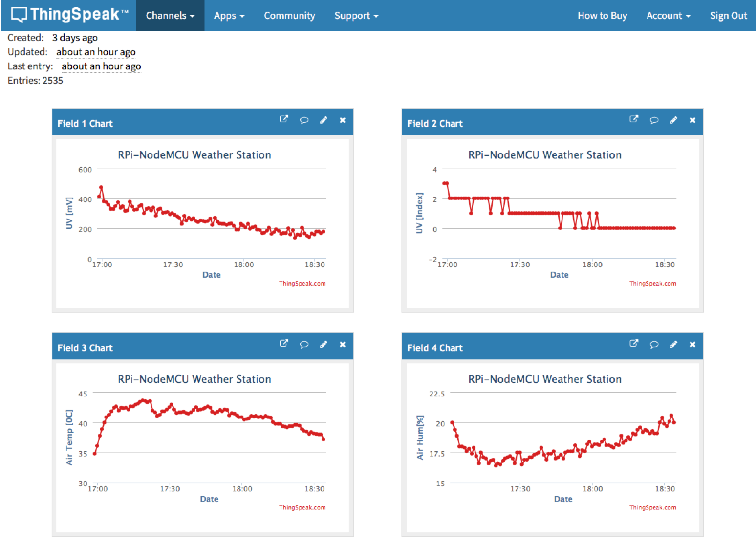
Task: Click the ThingSpeak logo
Action: (69, 15)
